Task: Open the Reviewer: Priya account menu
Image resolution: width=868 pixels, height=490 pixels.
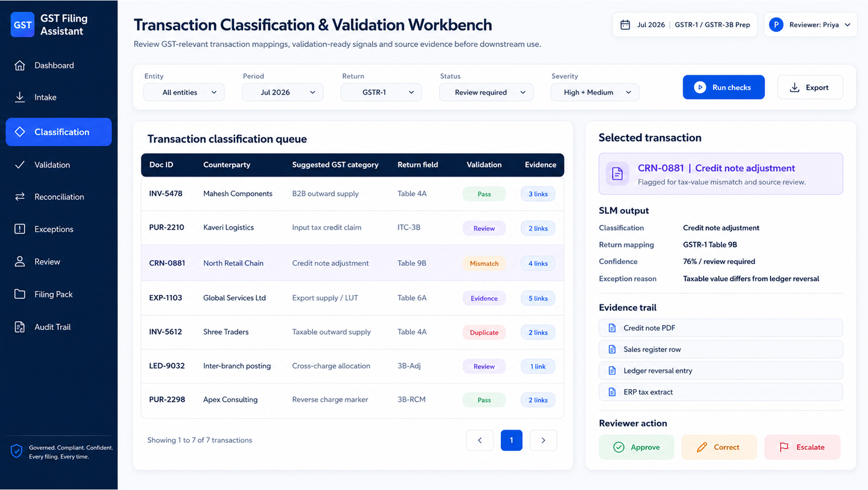Action: click(x=810, y=25)
